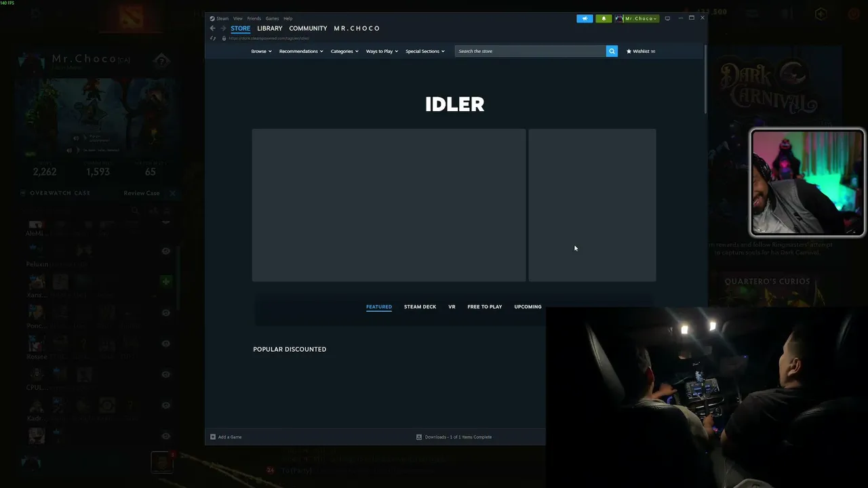Open the MR.CHOCO profile tab
Viewport: 868px width, 488px height.
pyautogui.click(x=357, y=28)
